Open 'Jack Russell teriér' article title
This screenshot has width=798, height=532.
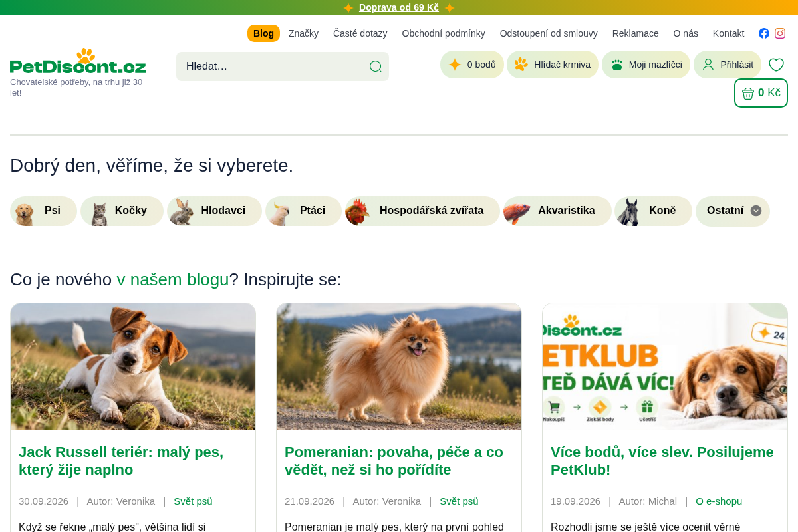click(121, 461)
